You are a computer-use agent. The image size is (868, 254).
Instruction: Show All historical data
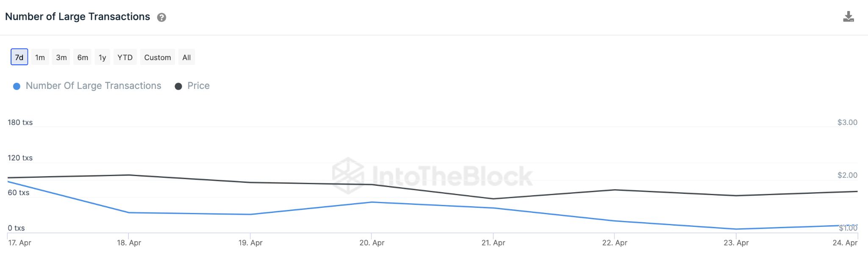(x=186, y=57)
